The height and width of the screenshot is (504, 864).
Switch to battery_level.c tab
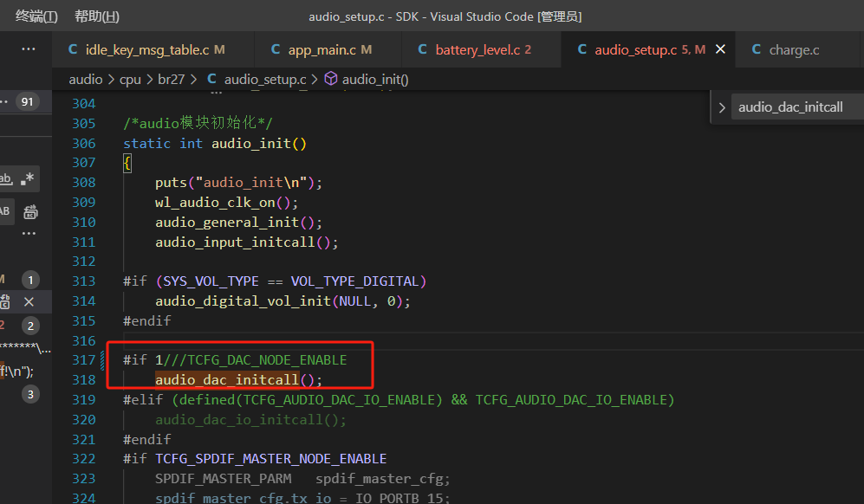pyautogui.click(x=482, y=49)
